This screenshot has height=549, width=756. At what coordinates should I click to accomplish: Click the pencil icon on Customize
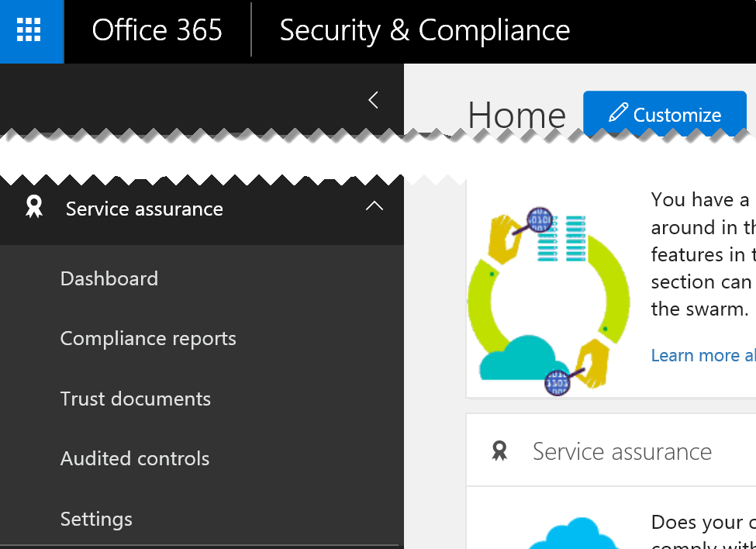[x=618, y=112]
